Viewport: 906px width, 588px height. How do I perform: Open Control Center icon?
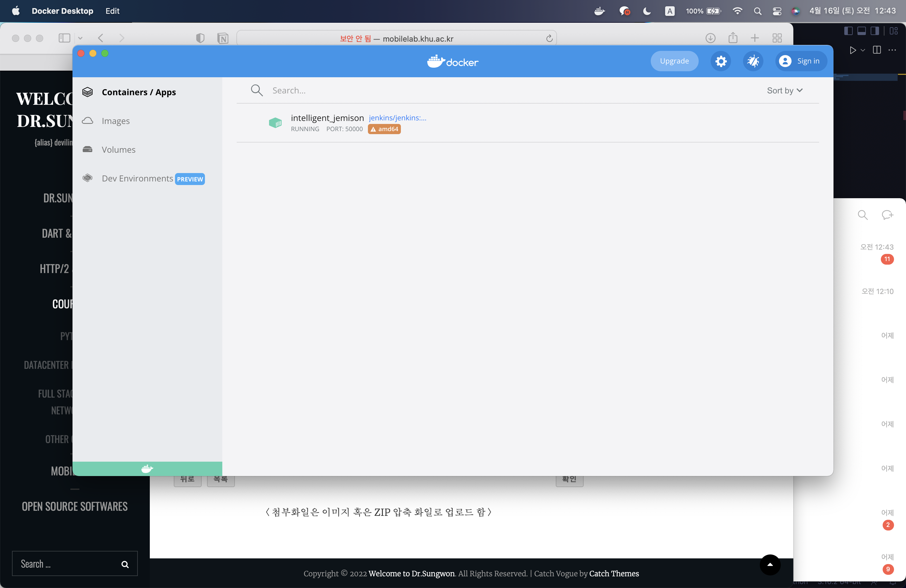tap(777, 11)
